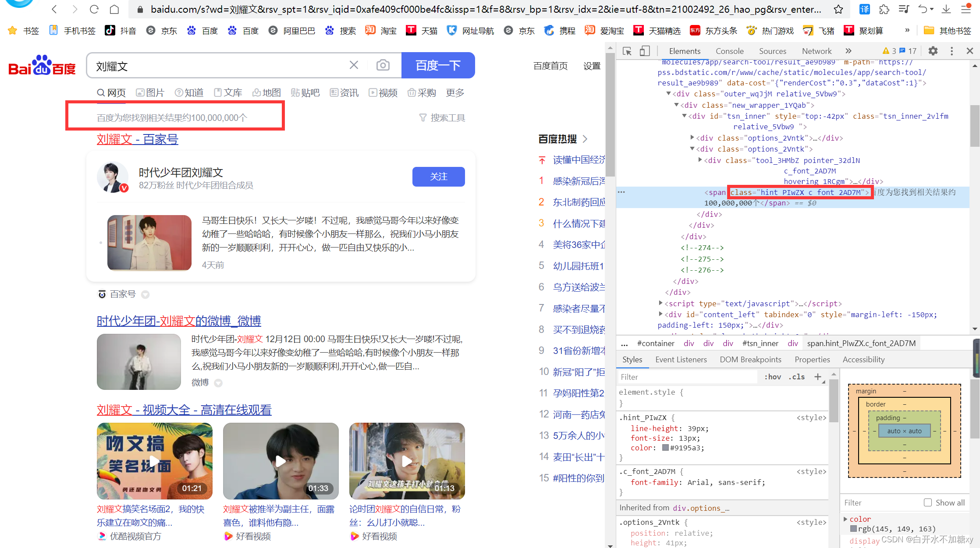Click DevTools warnings count icon

point(890,51)
